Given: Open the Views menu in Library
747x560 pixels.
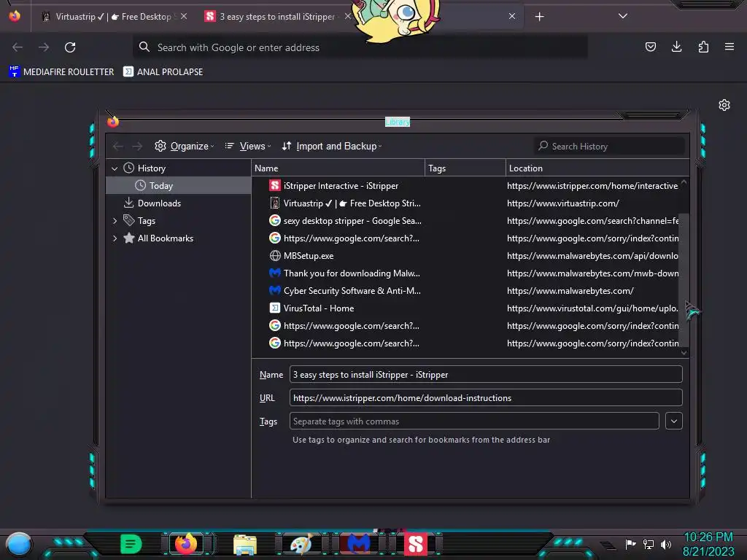Looking at the screenshot, I should coord(248,146).
